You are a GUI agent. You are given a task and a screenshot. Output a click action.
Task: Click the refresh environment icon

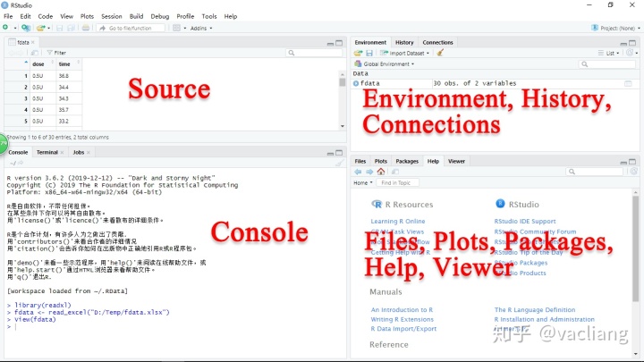(x=630, y=53)
